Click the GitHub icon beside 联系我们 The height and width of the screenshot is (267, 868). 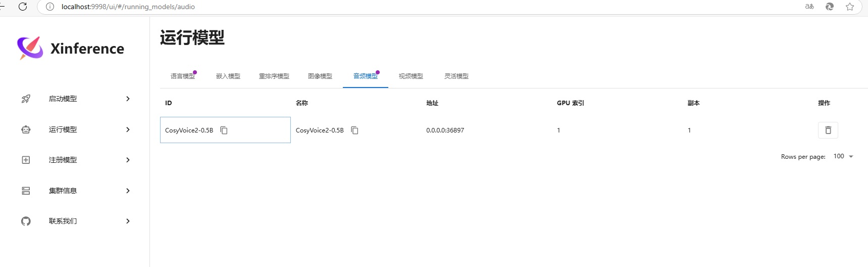click(x=26, y=221)
